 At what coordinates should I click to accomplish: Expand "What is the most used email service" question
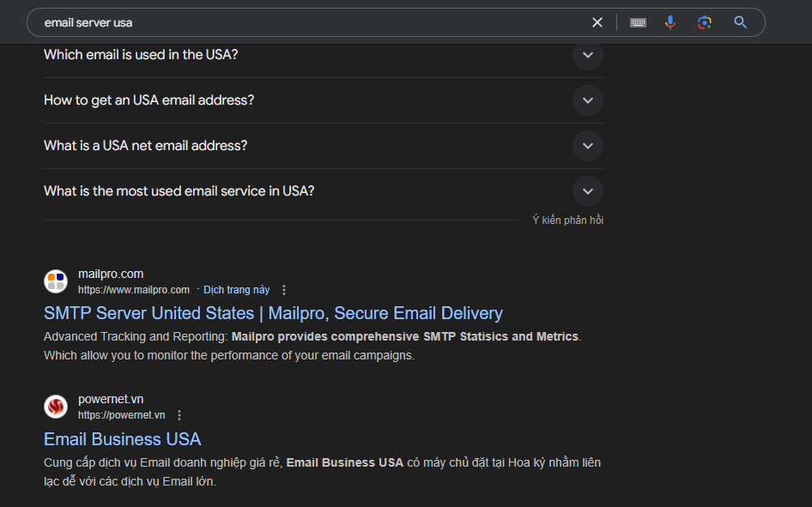[x=587, y=191]
